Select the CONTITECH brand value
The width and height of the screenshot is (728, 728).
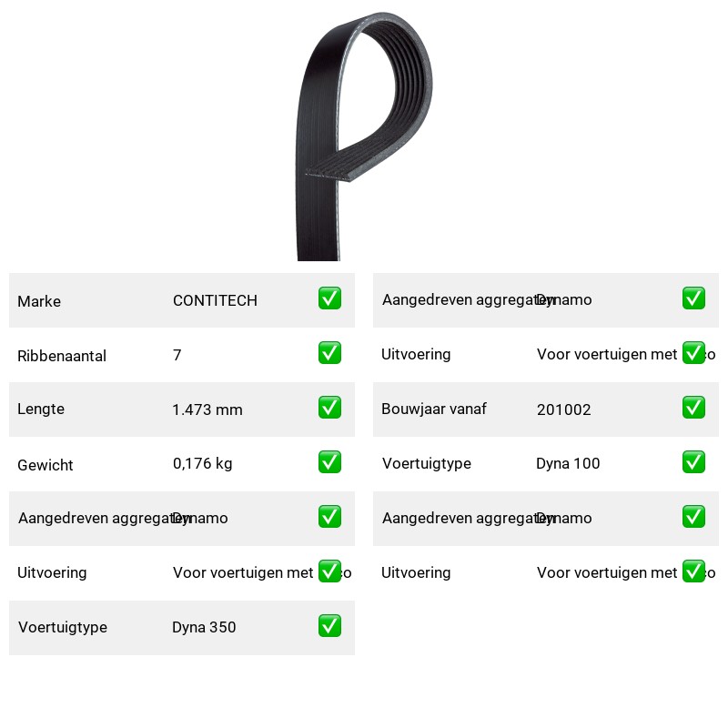pyautogui.click(x=215, y=300)
